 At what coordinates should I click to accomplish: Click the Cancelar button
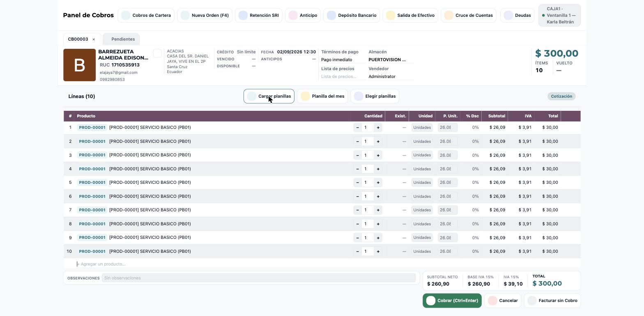click(503, 301)
